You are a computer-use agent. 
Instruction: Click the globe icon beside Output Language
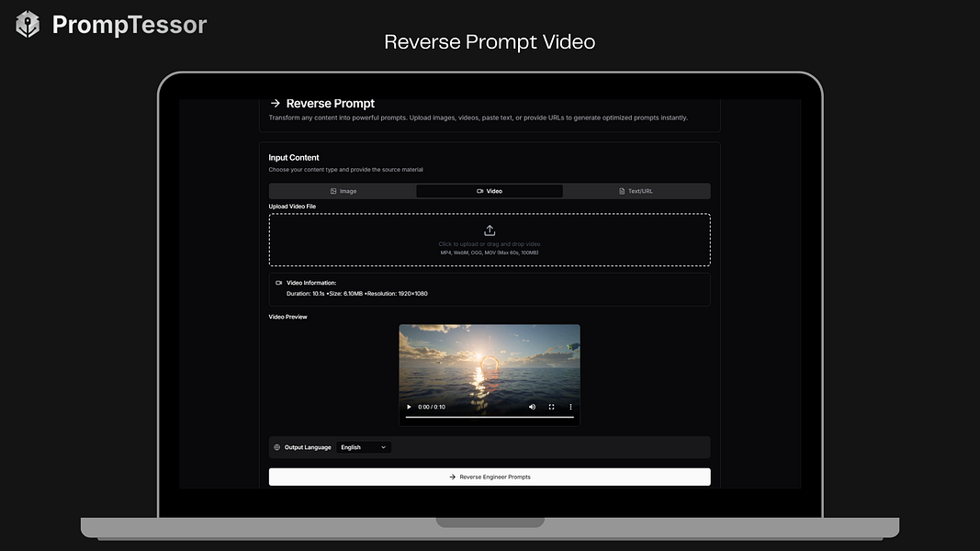[x=276, y=446]
